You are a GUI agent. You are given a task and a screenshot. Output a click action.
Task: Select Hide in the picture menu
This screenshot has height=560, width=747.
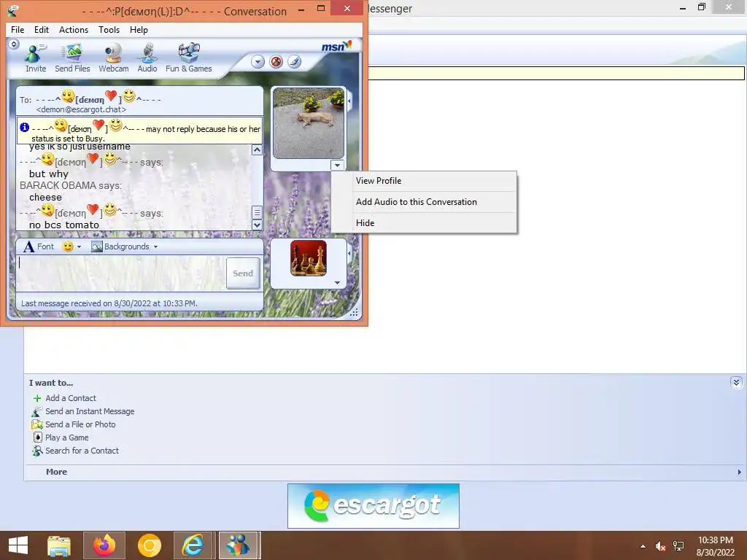(424, 223)
